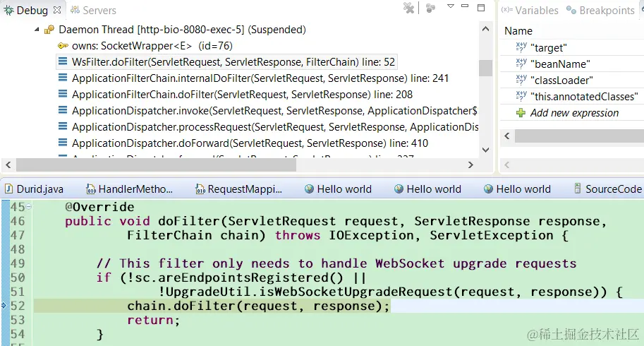644x346 pixels.
Task: Click the Name column header in Expressions
Action: (x=518, y=31)
